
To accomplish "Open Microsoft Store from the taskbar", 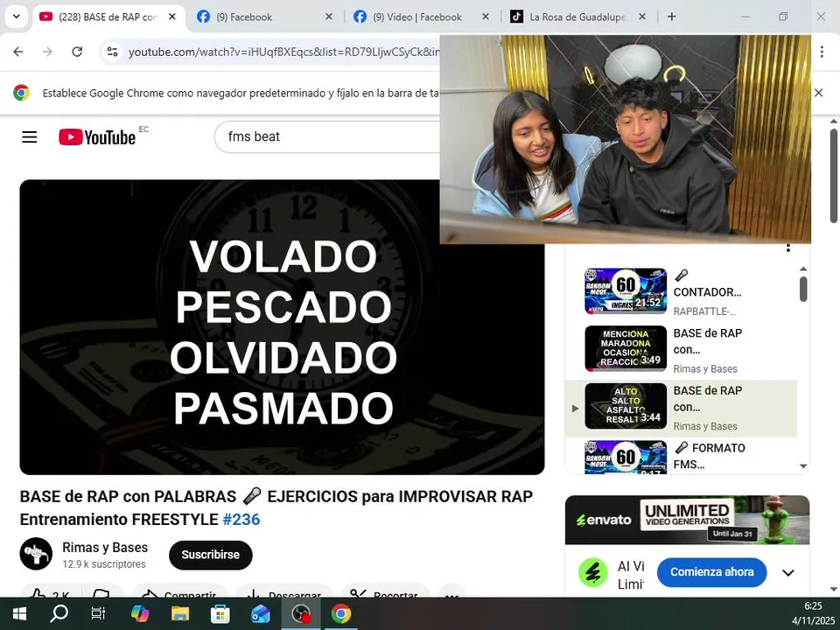I will 220,613.
